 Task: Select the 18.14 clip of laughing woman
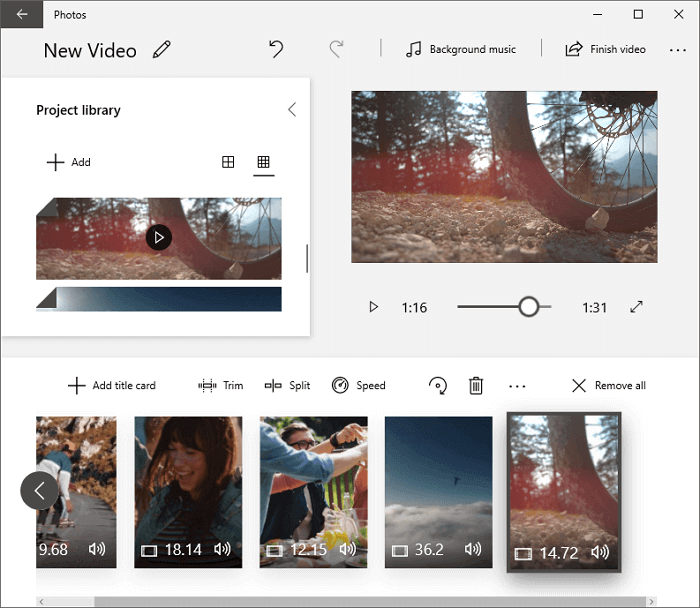pyautogui.click(x=188, y=490)
